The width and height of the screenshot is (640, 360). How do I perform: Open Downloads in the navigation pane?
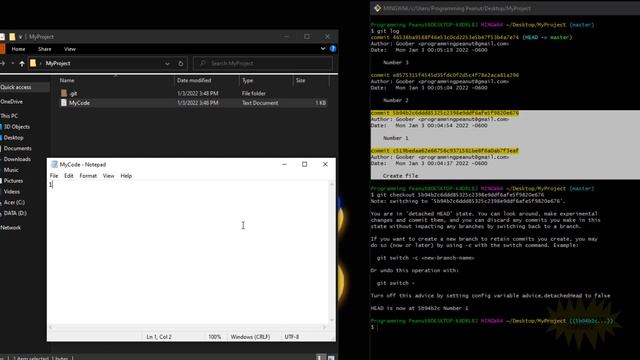point(17,159)
